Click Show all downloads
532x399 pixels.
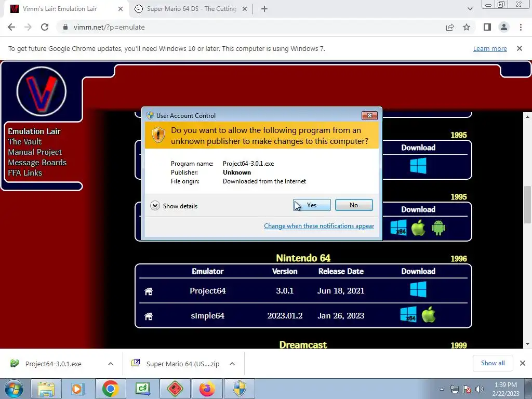[493, 363]
